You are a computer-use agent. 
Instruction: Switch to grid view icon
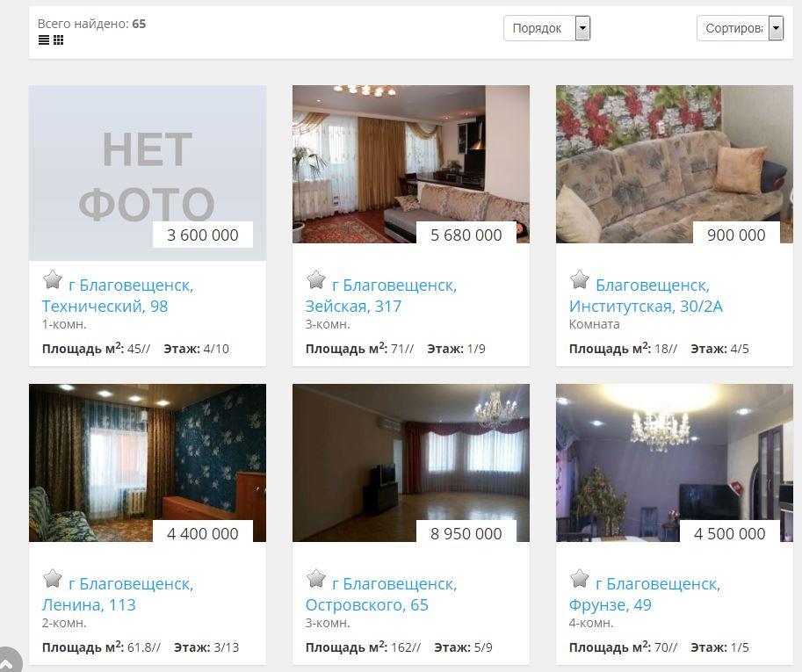pos(58,40)
